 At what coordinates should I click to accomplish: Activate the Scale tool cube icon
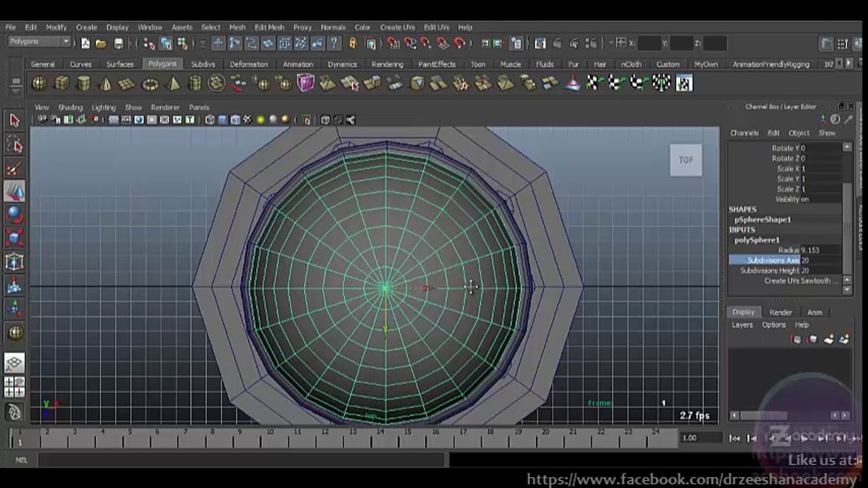click(x=14, y=238)
